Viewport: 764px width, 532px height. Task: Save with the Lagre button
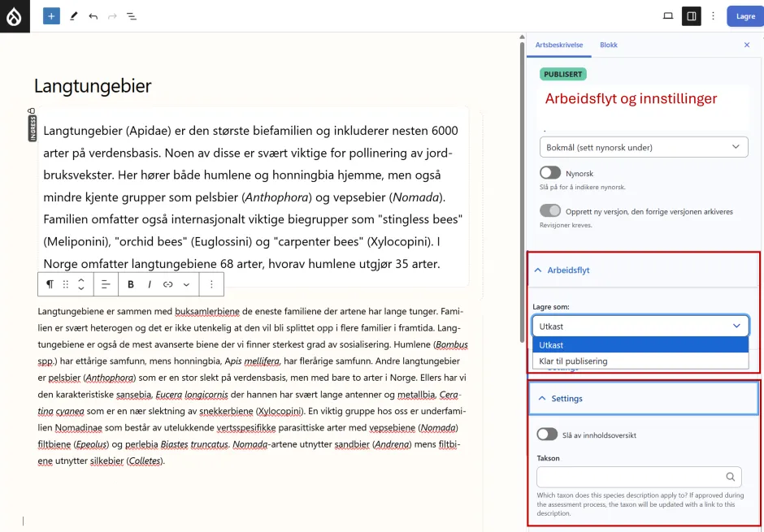click(745, 16)
